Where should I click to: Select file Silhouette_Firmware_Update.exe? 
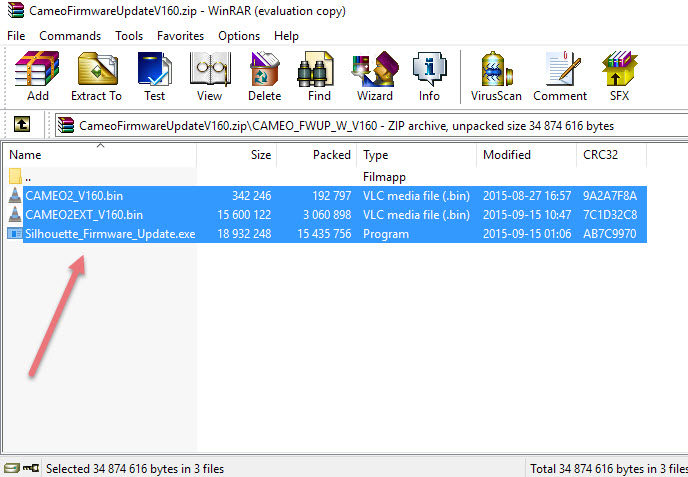click(110, 234)
